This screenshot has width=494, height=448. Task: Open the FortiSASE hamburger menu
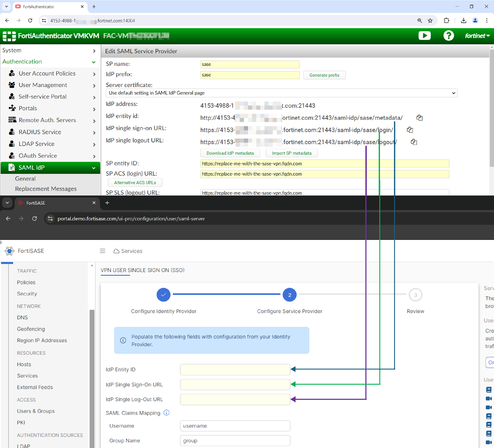[x=102, y=251]
